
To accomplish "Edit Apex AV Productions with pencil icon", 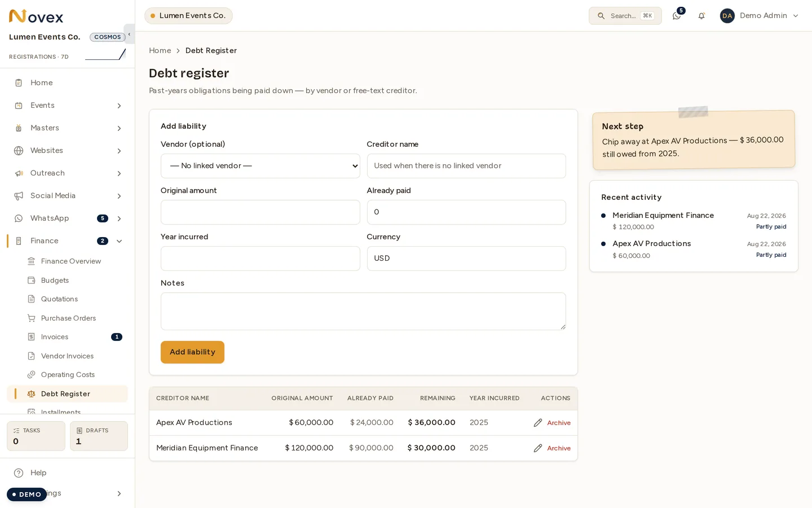I will click(538, 423).
